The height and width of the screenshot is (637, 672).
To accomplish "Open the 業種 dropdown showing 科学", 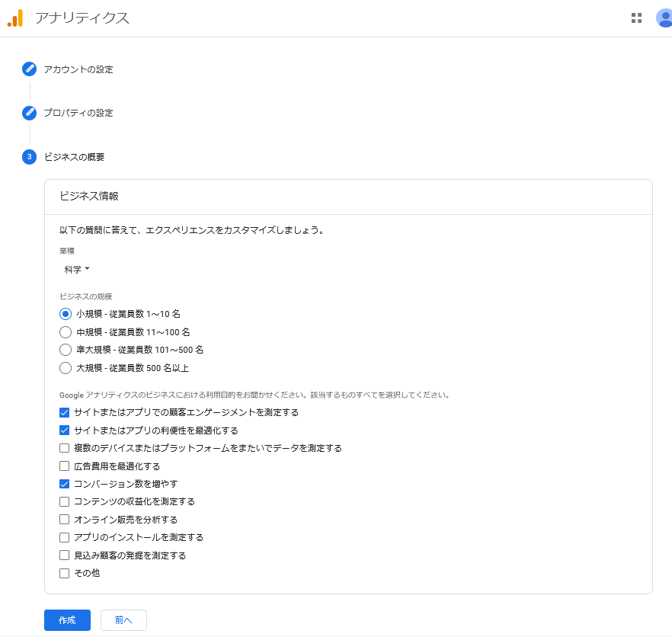I will [x=77, y=270].
